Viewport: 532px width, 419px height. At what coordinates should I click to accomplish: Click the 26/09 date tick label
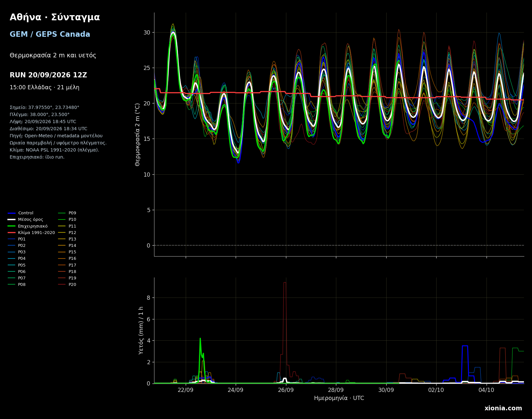pyautogui.click(x=286, y=390)
